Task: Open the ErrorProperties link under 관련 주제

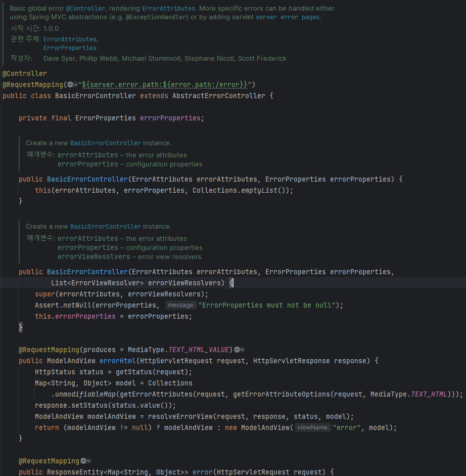Action: point(70,48)
